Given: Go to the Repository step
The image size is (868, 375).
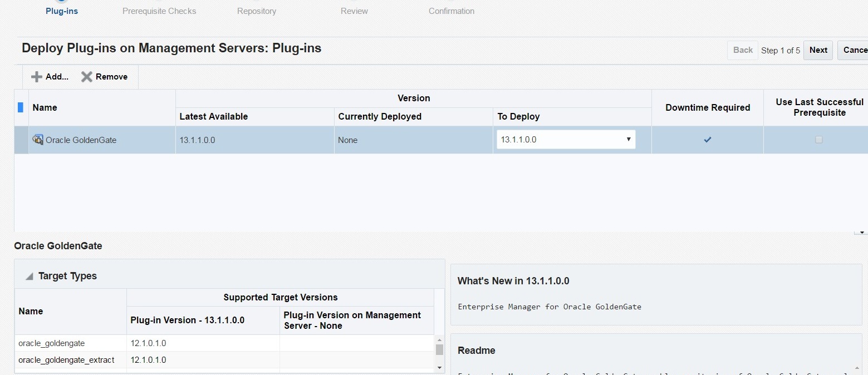Looking at the screenshot, I should (x=257, y=11).
